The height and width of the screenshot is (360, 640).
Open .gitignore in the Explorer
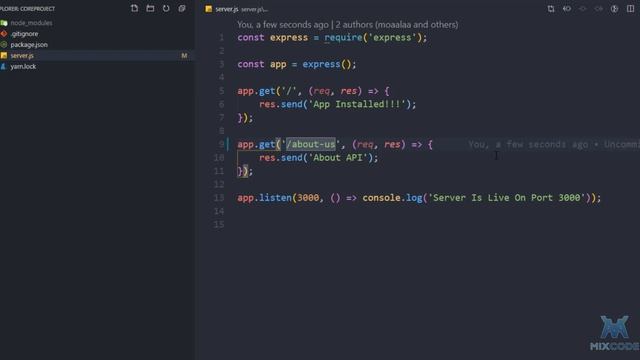(24, 34)
